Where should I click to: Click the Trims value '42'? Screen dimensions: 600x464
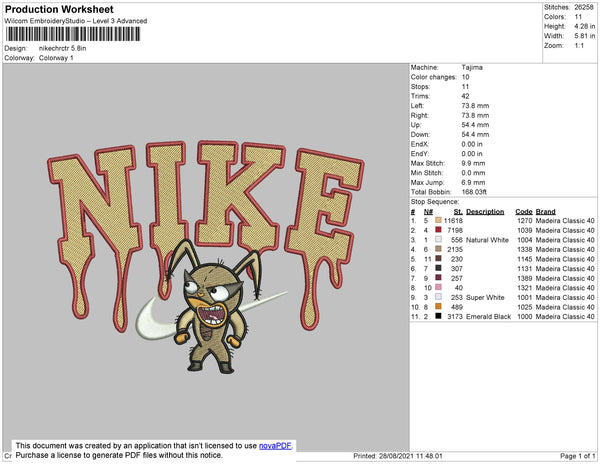pyautogui.click(x=465, y=96)
